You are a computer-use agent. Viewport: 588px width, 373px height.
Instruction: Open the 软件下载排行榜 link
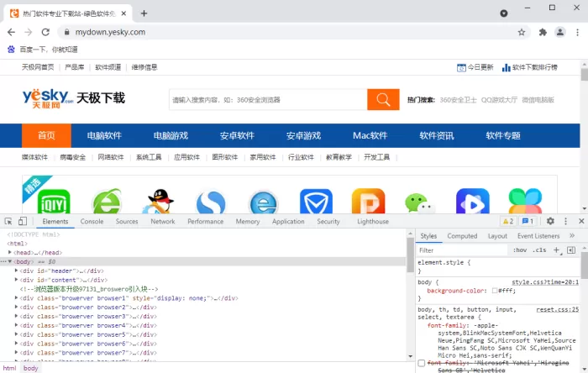tap(530, 67)
